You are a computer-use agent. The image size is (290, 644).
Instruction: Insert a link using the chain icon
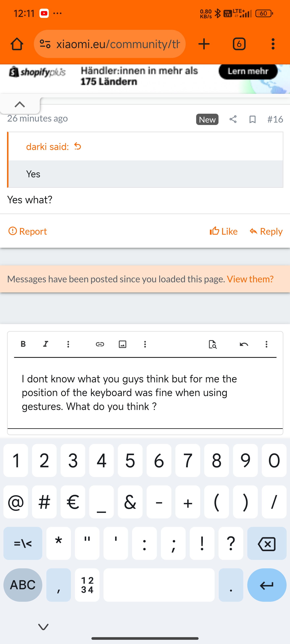pyautogui.click(x=100, y=344)
